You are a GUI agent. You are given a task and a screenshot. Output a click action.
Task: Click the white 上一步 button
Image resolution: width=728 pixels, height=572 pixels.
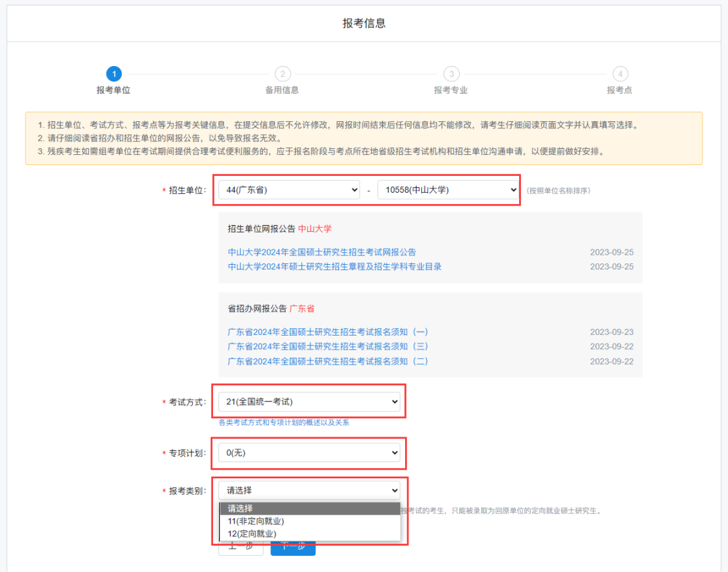click(x=241, y=548)
